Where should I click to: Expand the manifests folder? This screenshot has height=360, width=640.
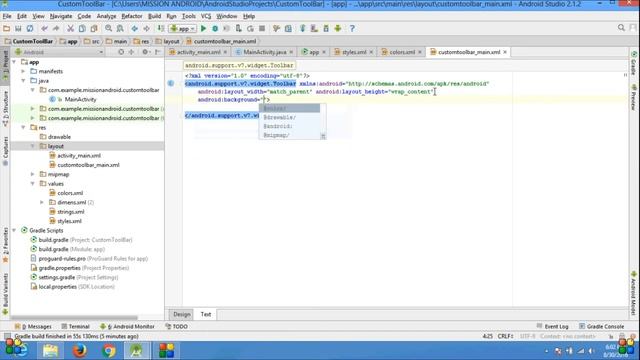[x=24, y=71]
